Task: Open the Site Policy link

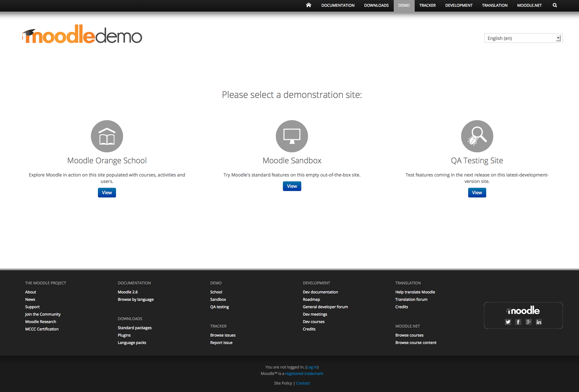Action: (x=283, y=383)
